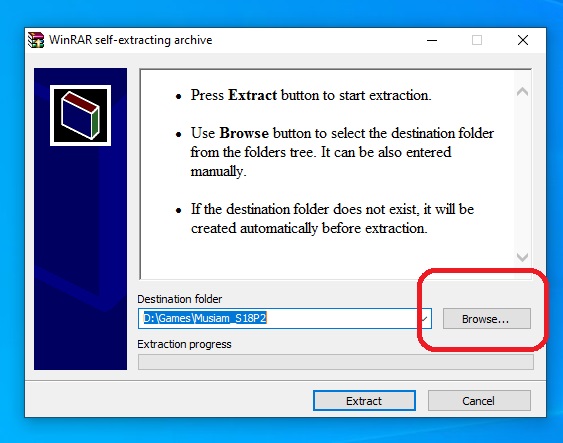The height and width of the screenshot is (443, 563).
Task: Click the Destination folder label
Action: pyautogui.click(x=180, y=299)
